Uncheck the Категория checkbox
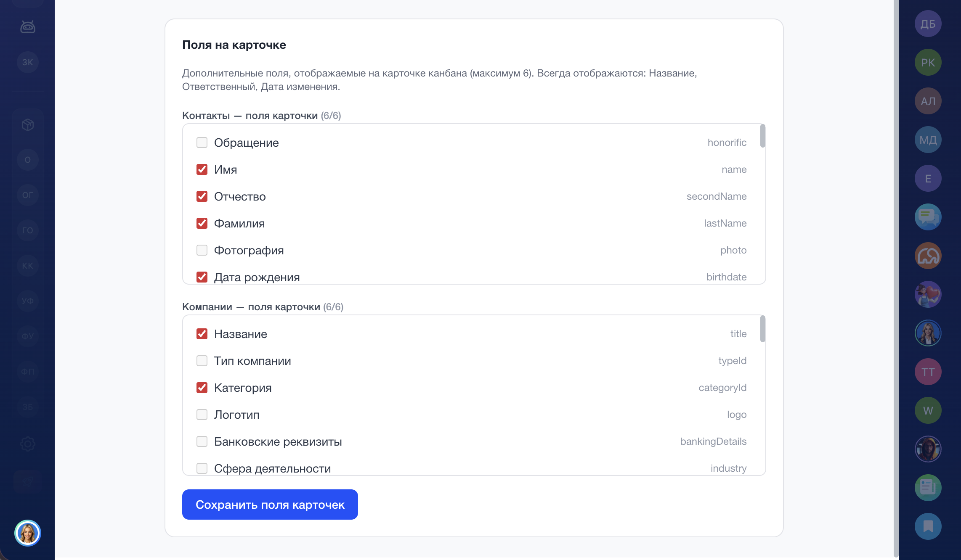Image resolution: width=961 pixels, height=560 pixels. 202,388
